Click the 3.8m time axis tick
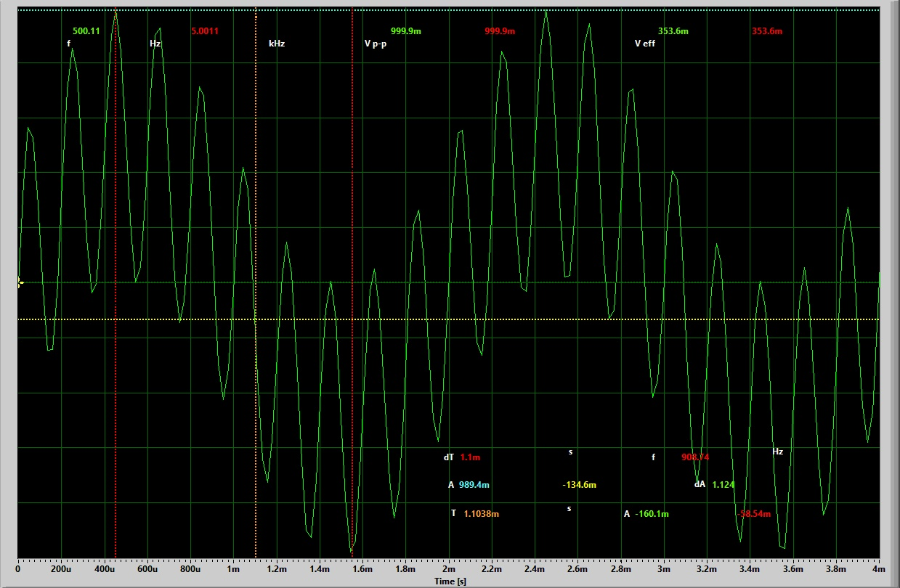Image resolution: width=900 pixels, height=588 pixels. (836, 571)
